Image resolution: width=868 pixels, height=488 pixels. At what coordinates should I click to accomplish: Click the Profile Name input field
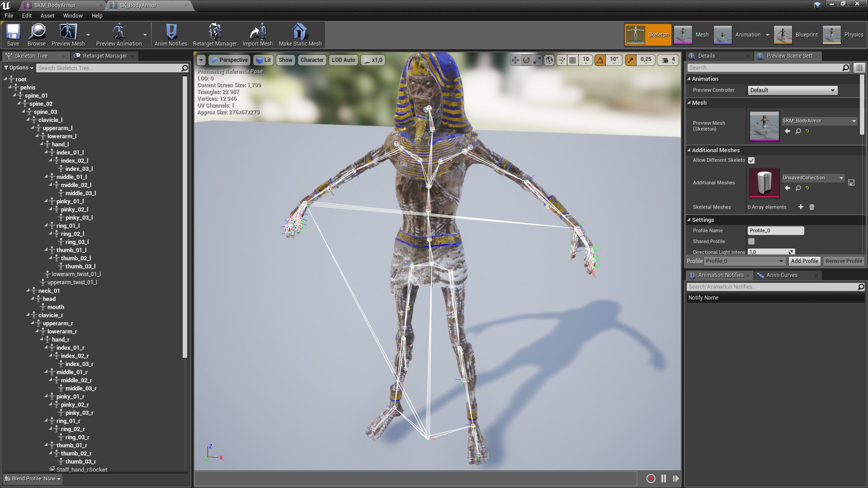click(x=776, y=230)
